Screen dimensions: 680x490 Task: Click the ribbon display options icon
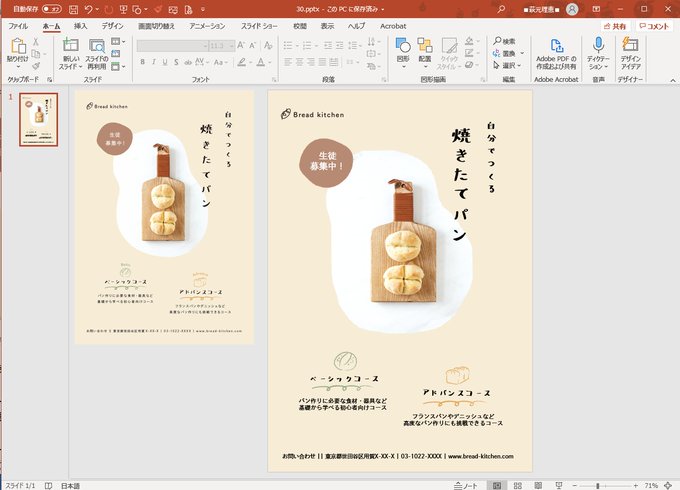pos(596,9)
